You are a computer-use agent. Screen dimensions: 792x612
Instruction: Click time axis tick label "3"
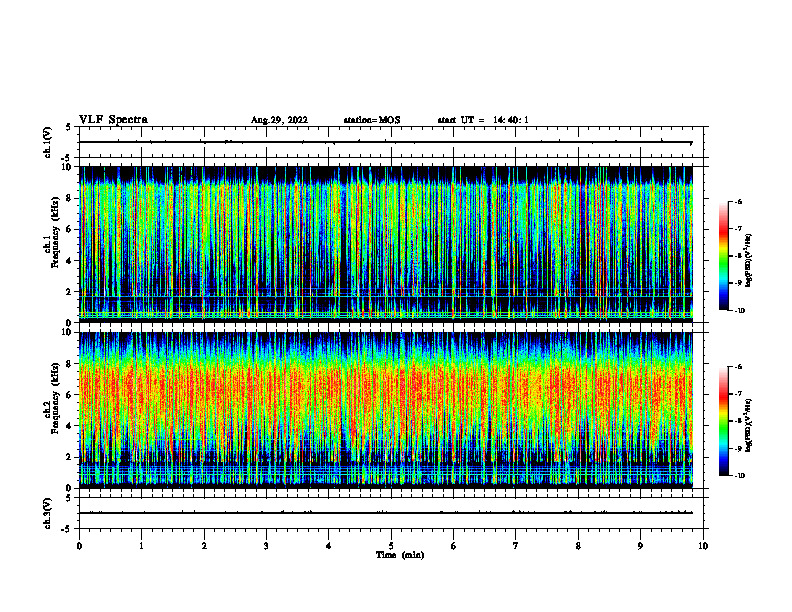pyautogui.click(x=266, y=546)
